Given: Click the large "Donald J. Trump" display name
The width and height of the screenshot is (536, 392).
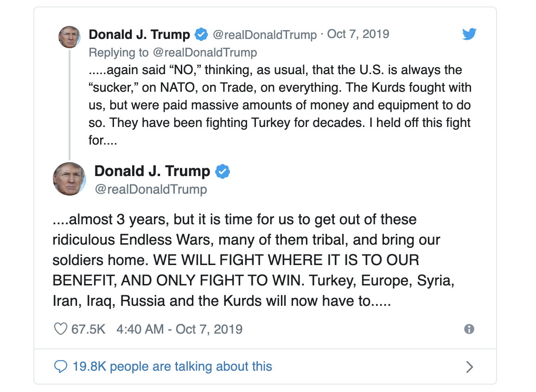Looking at the screenshot, I should (152, 171).
